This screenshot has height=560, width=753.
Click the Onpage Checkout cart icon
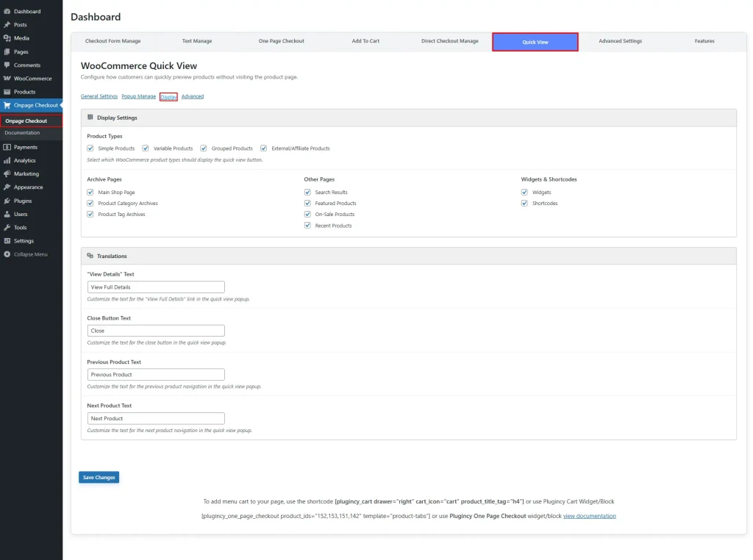pyautogui.click(x=7, y=105)
